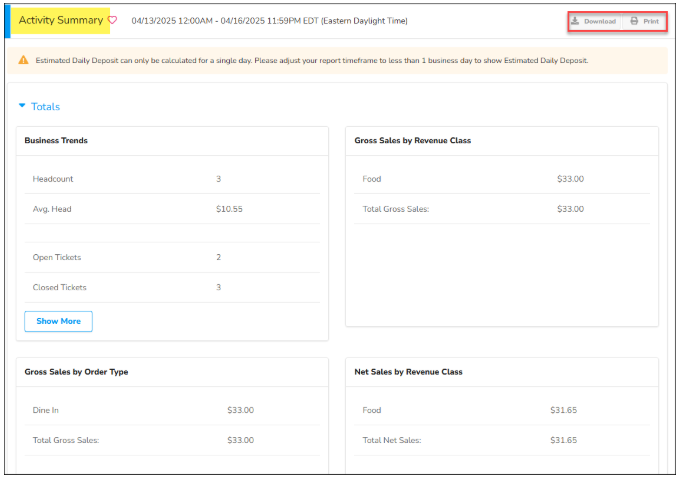Select the Business Trends card header
The image size is (680, 481).
click(x=56, y=141)
